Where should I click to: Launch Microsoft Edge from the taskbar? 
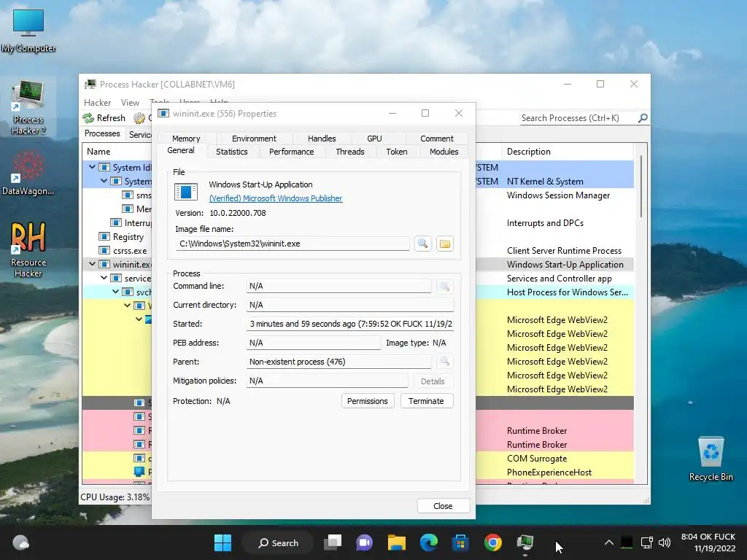(x=429, y=542)
